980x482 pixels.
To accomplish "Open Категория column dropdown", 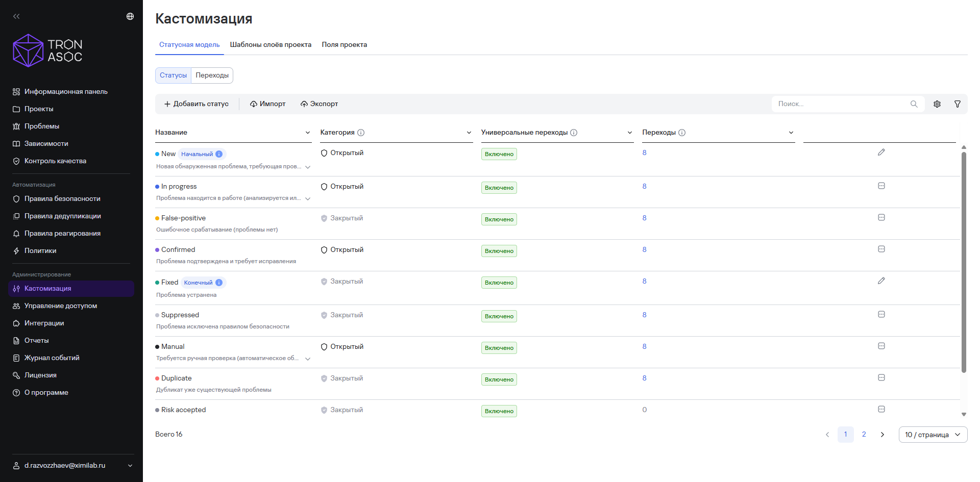I will [469, 133].
